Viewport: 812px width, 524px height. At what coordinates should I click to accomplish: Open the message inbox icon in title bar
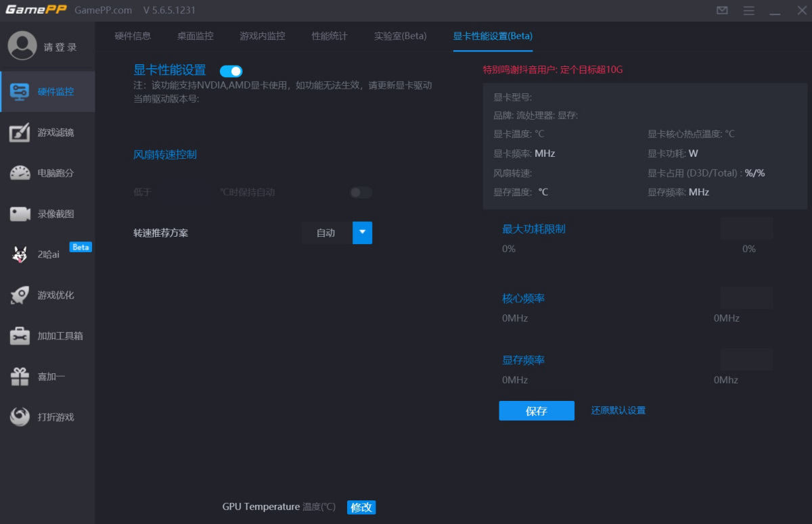[721, 10]
